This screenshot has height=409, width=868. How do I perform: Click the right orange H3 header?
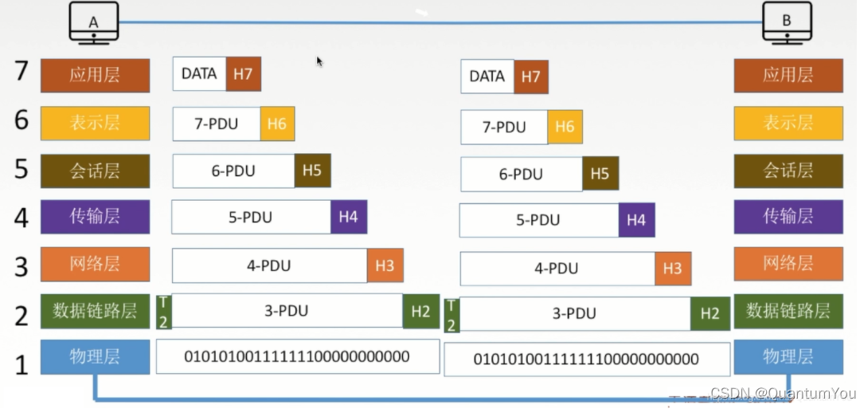(673, 268)
